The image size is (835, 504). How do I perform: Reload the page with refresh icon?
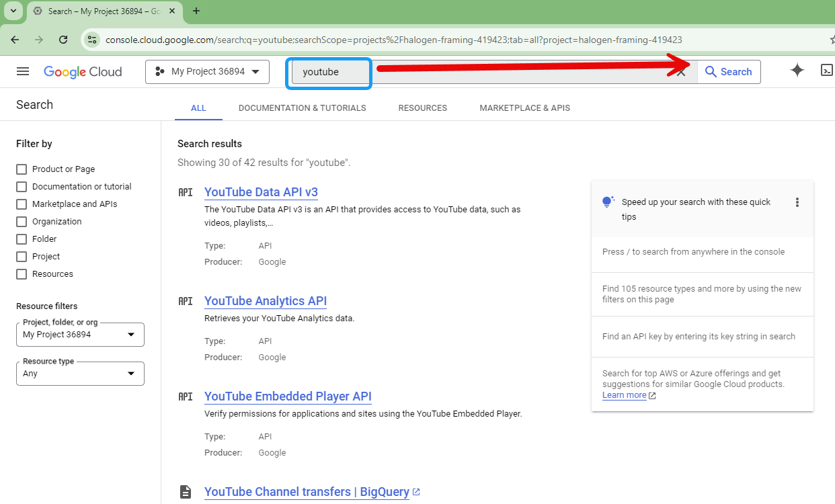pyautogui.click(x=63, y=40)
